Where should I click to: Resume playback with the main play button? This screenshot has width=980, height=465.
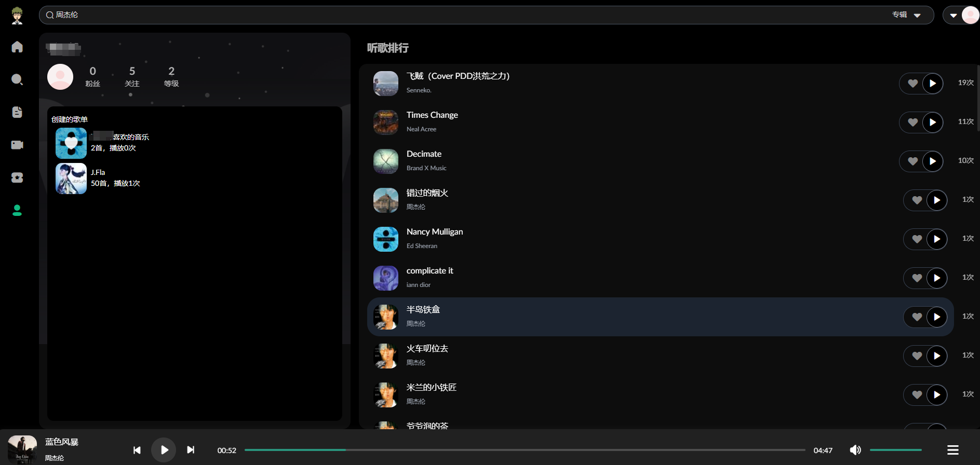tap(164, 450)
